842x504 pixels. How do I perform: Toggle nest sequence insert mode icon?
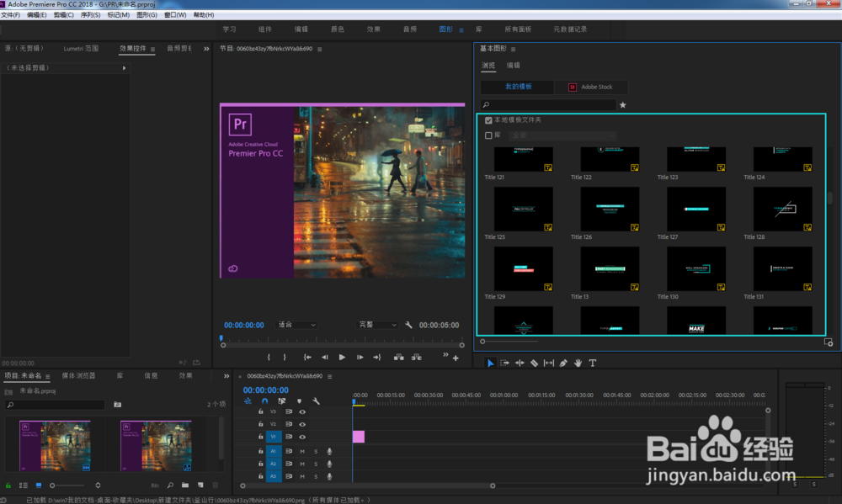248,401
